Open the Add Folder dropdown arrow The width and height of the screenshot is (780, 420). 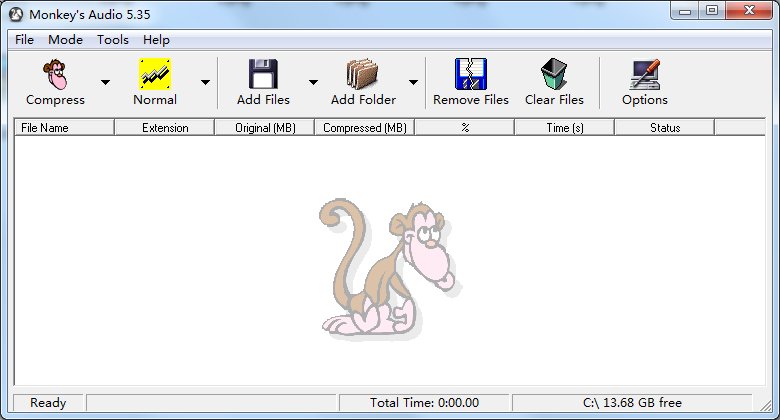click(412, 83)
